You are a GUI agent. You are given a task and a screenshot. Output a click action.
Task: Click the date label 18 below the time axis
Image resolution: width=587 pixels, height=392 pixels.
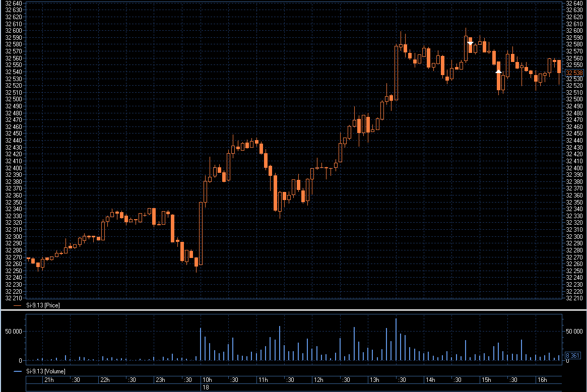206,387
